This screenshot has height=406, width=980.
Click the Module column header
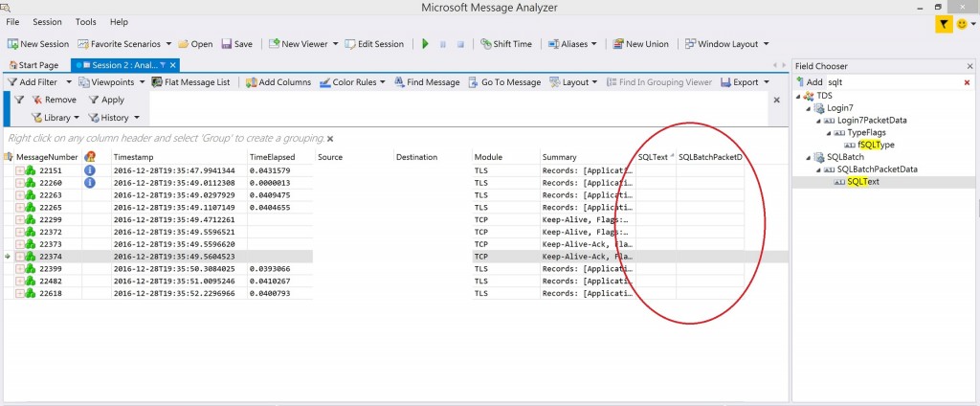(x=488, y=157)
